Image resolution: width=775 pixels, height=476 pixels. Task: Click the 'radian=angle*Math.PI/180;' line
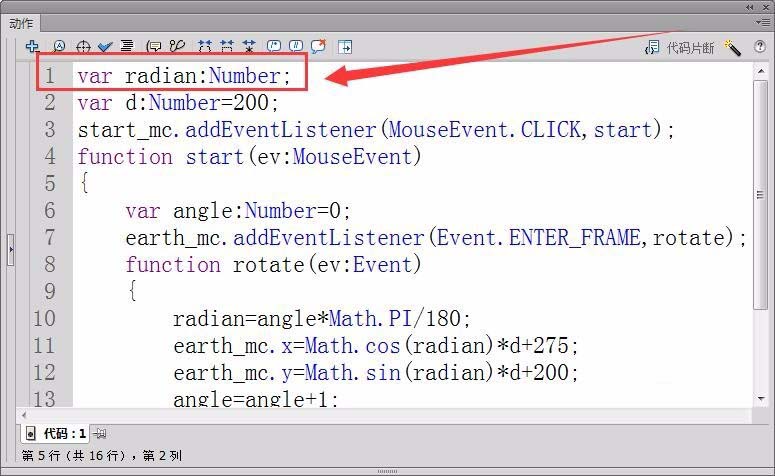pos(321,318)
